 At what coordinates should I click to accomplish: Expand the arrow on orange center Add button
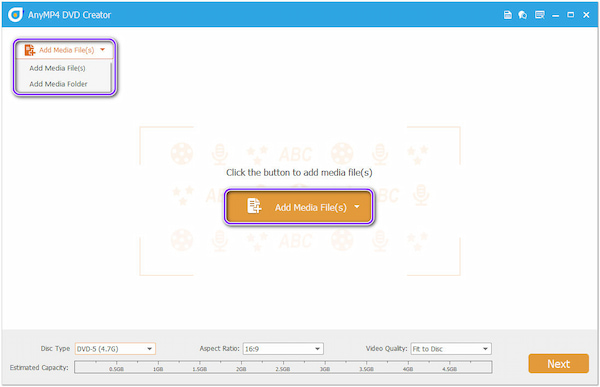pos(357,207)
